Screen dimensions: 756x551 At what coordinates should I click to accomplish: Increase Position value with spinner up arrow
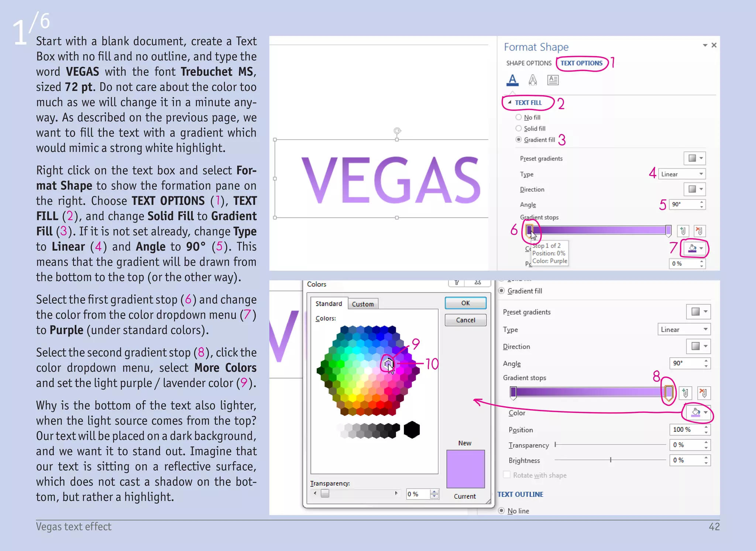tap(706, 427)
